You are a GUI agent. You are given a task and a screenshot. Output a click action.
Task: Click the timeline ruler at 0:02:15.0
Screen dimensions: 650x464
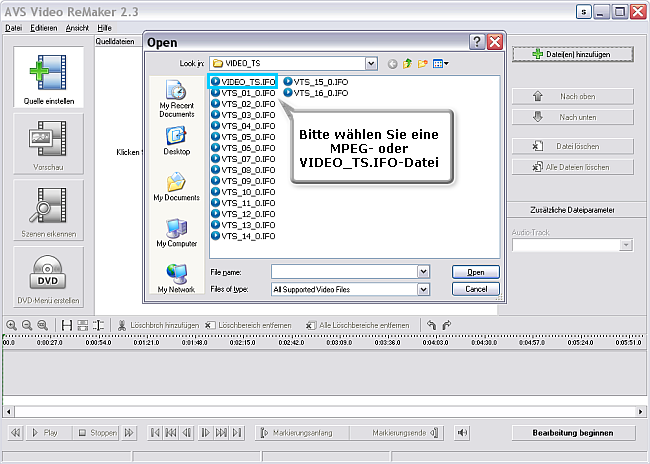pos(242,343)
